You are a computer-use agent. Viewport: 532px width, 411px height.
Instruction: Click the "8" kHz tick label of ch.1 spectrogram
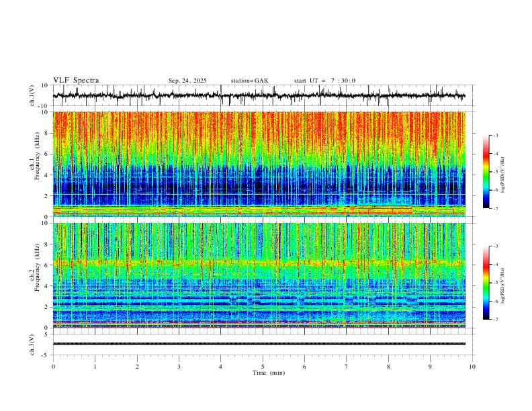click(x=47, y=133)
